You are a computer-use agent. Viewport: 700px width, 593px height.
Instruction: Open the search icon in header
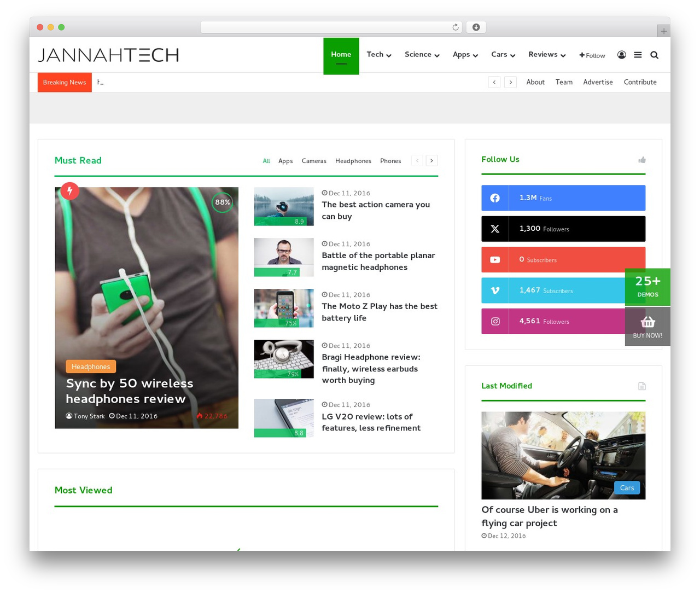654,55
